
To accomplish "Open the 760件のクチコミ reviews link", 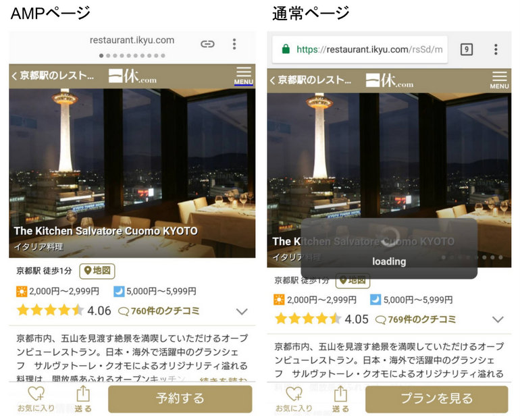I will tap(159, 311).
